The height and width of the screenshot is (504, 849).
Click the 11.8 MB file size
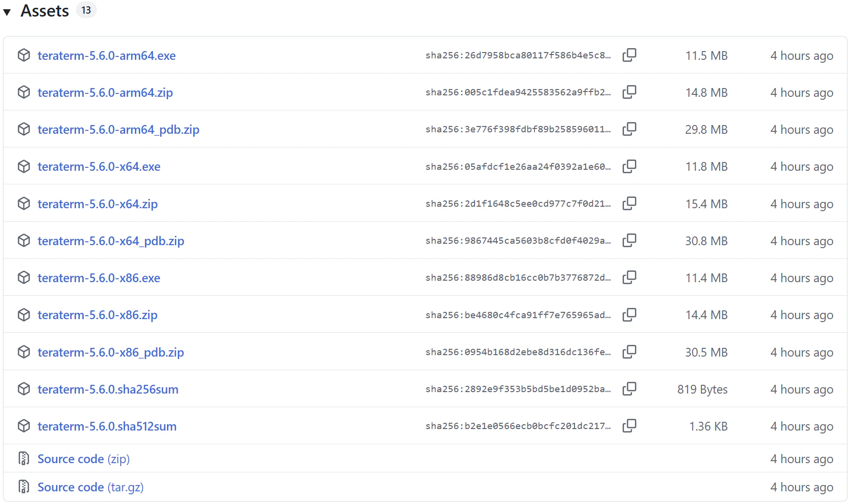point(706,166)
